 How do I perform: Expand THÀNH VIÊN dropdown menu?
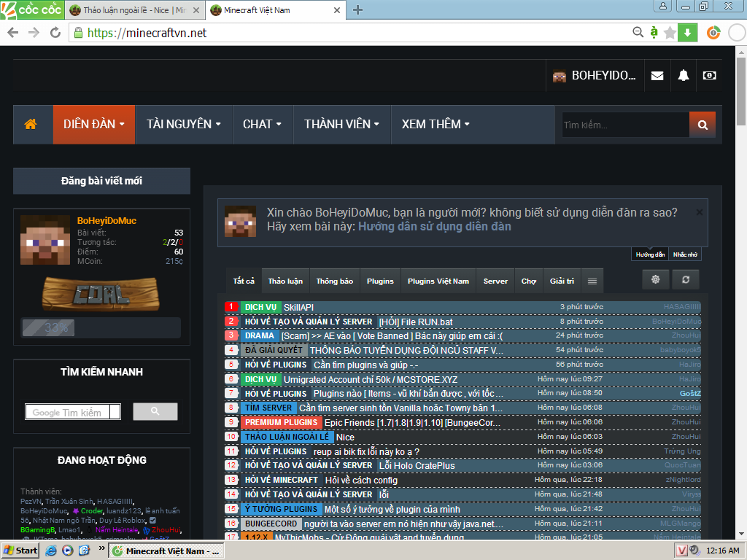[x=342, y=124]
